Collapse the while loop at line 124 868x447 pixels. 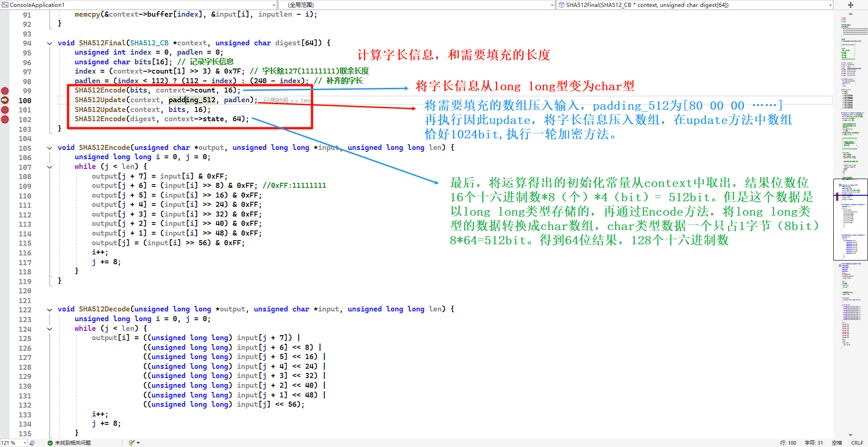pos(50,329)
